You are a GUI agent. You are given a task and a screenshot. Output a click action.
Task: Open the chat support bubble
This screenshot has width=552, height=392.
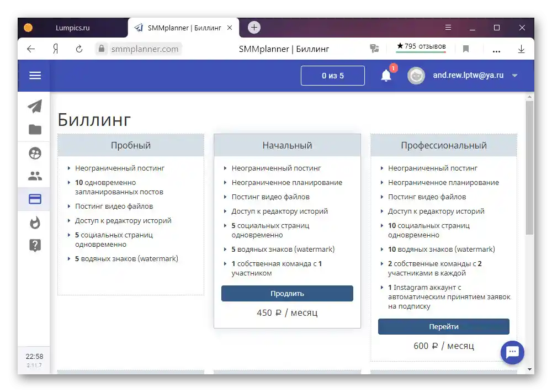[512, 352]
